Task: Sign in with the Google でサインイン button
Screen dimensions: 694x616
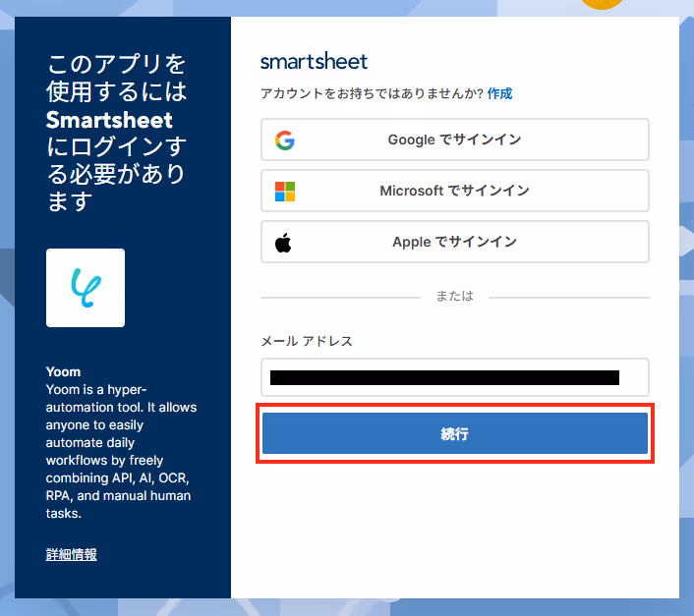Action: click(455, 140)
